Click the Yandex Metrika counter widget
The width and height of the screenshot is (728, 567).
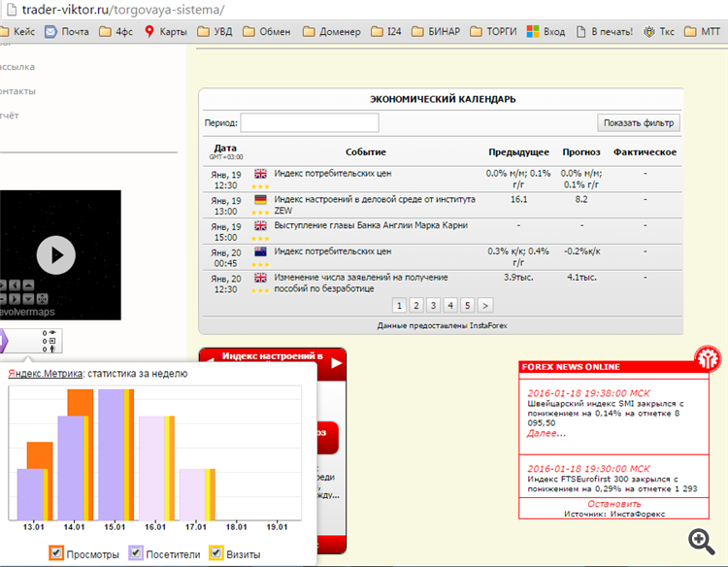click(x=31, y=341)
